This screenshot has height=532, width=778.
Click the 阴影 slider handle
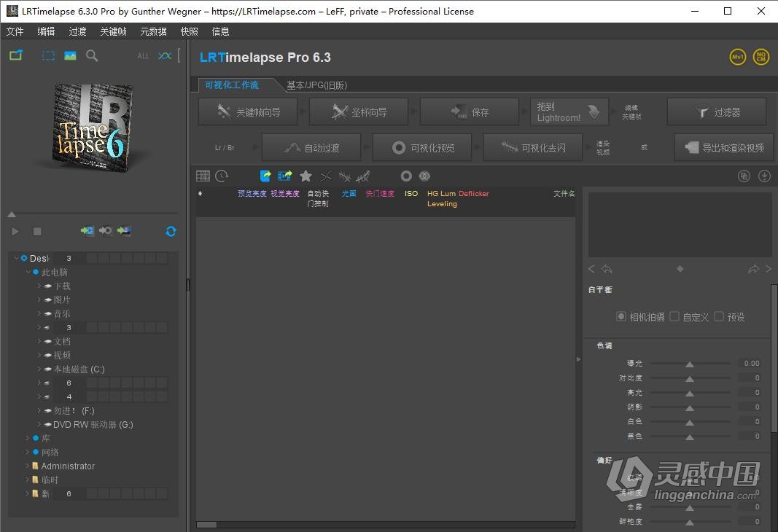690,407
